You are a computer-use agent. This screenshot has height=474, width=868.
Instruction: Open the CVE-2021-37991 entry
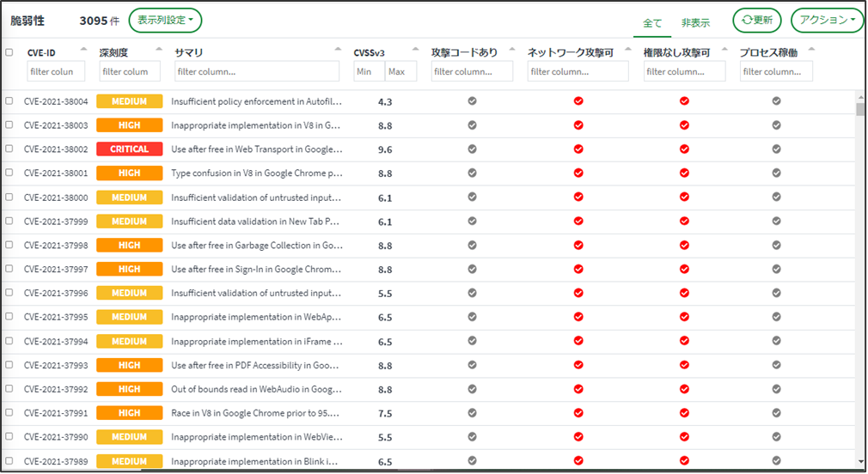(56, 414)
